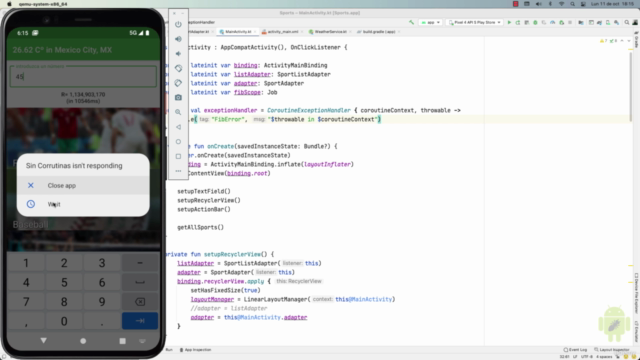640x360 pixels.
Task: Open the Event Log tool window
Action: [576, 350]
